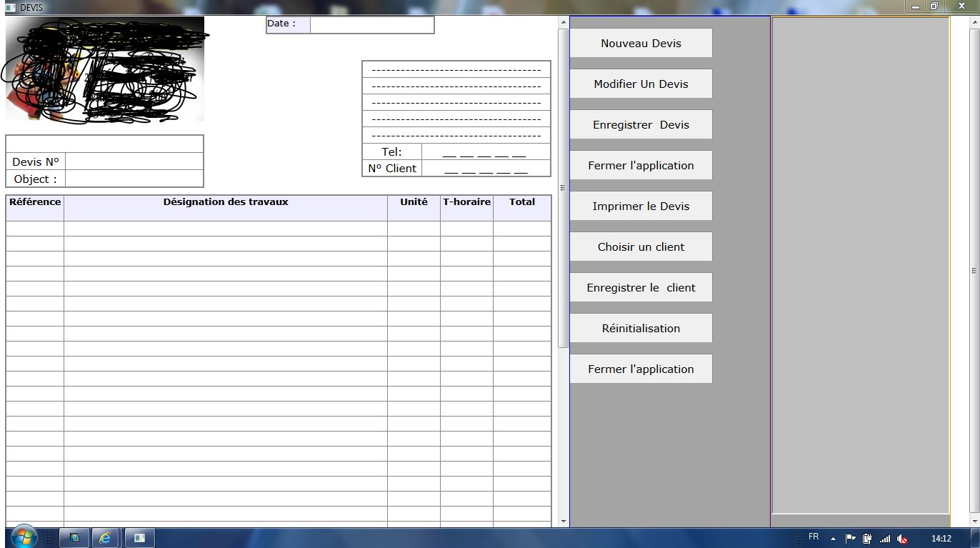This screenshot has height=548, width=980.
Task: Show hidden tray icons arrow
Action: click(x=833, y=539)
